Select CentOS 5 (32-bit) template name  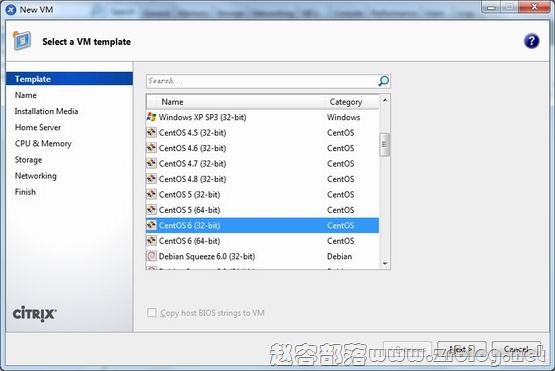(x=189, y=194)
